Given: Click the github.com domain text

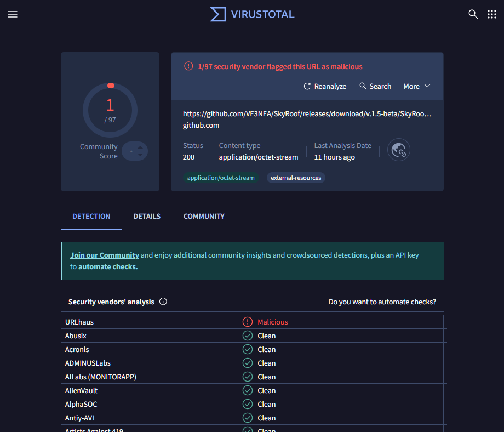Looking at the screenshot, I should coord(201,126).
